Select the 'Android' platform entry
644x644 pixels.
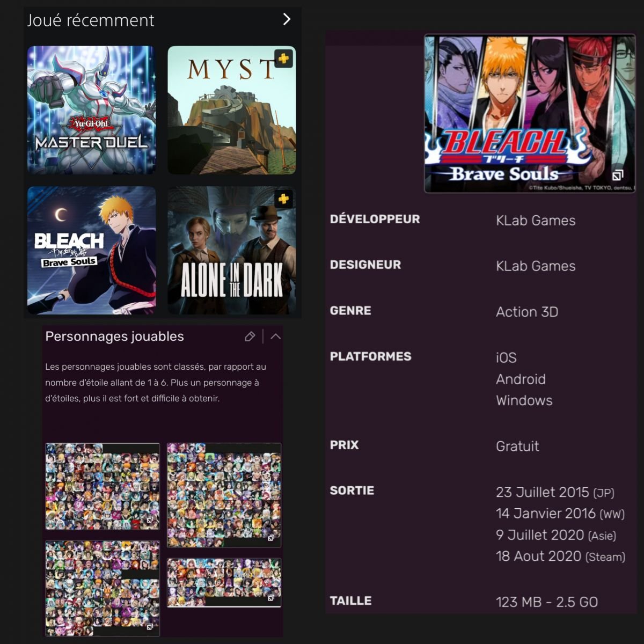(x=521, y=379)
